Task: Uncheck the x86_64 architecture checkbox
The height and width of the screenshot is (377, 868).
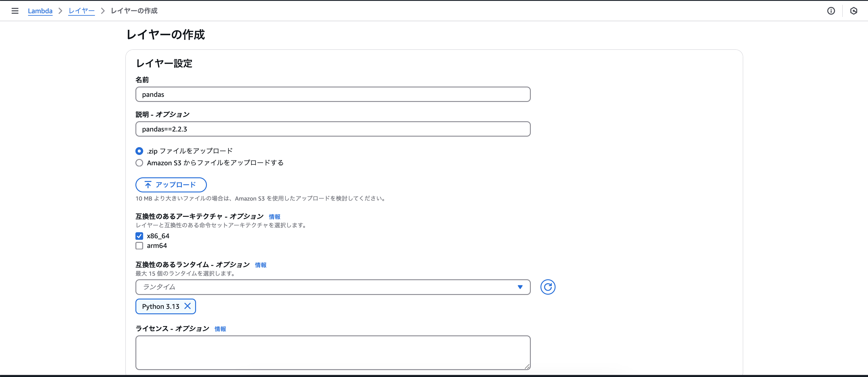Action: 139,236
